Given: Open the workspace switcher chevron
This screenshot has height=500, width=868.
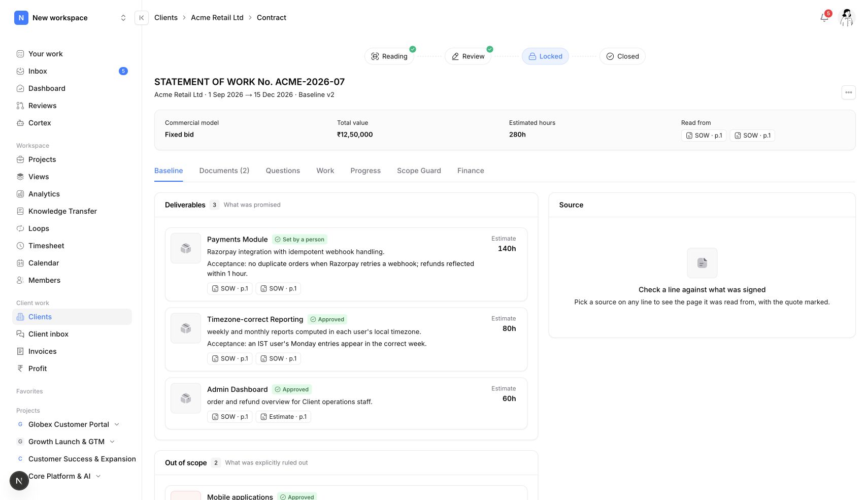Looking at the screenshot, I should pyautogui.click(x=123, y=18).
